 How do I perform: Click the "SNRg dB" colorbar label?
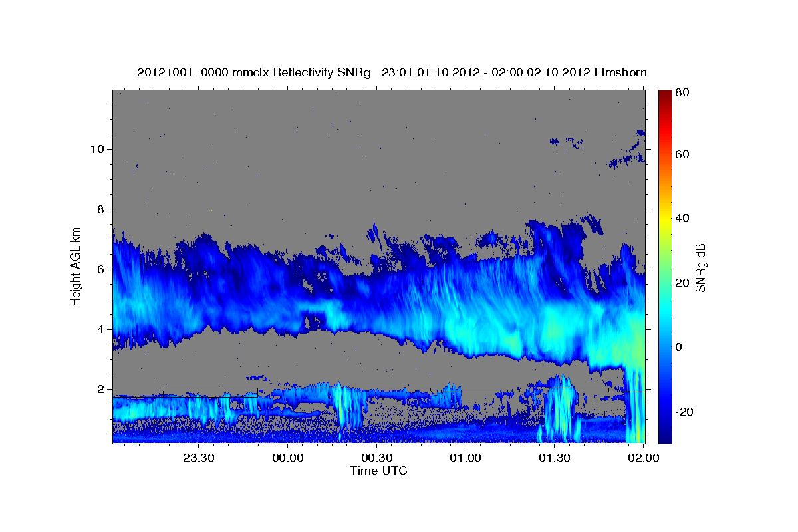tap(700, 267)
